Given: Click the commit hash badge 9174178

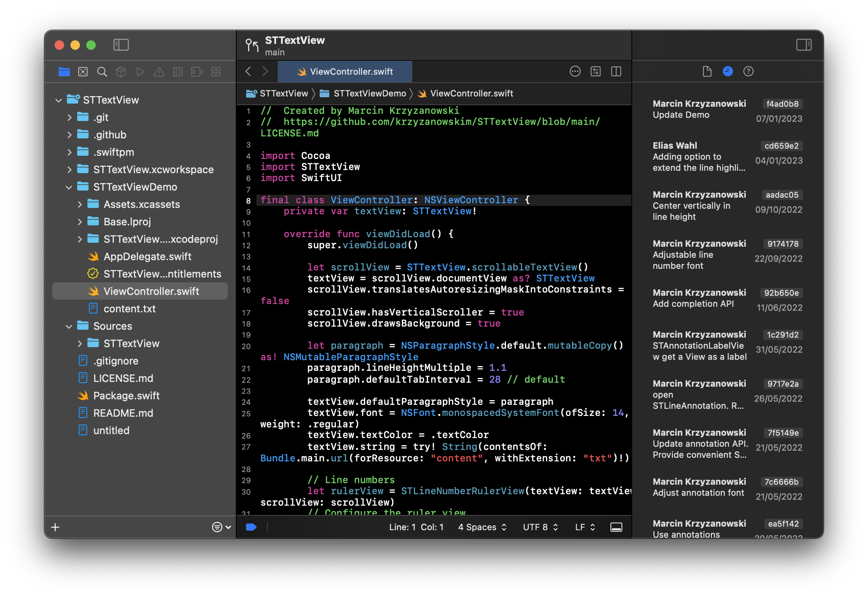Looking at the screenshot, I should click(x=783, y=244).
